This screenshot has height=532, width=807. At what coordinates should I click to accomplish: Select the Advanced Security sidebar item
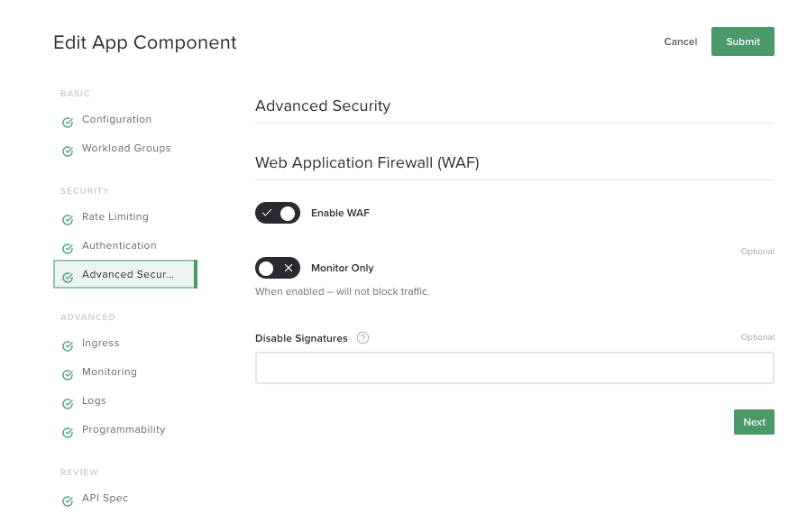pos(125,275)
